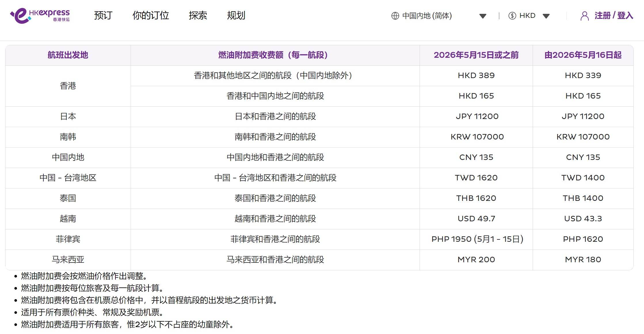This screenshot has height=334, width=644.
Task: Click the HKD 339 value
Action: (583, 76)
